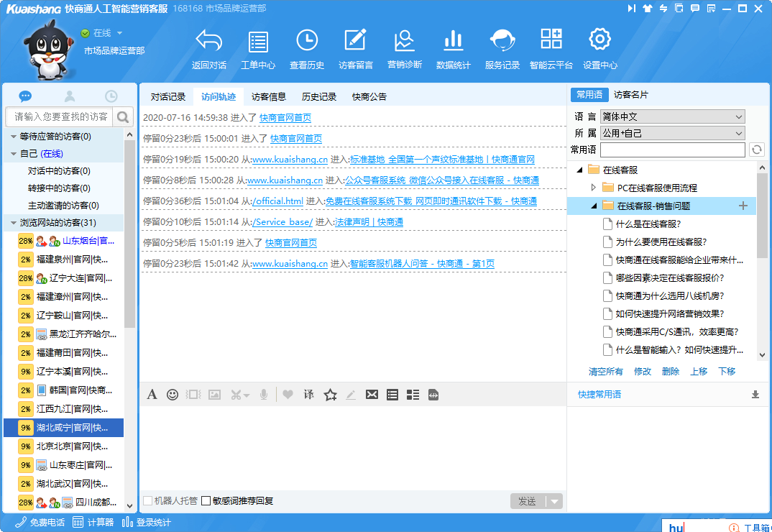The height and width of the screenshot is (532, 772).
Task: Click the visitor search magnifier button
Action: [124, 116]
